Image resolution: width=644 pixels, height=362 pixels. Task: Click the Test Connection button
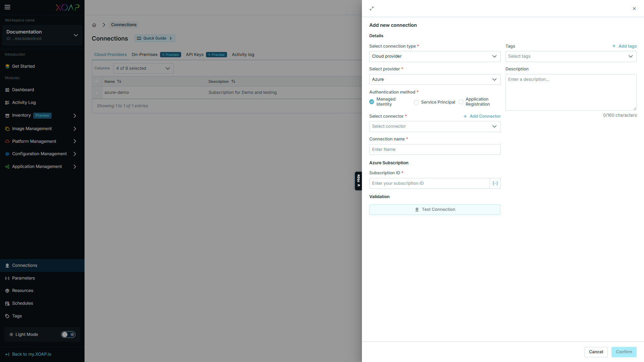click(x=435, y=209)
